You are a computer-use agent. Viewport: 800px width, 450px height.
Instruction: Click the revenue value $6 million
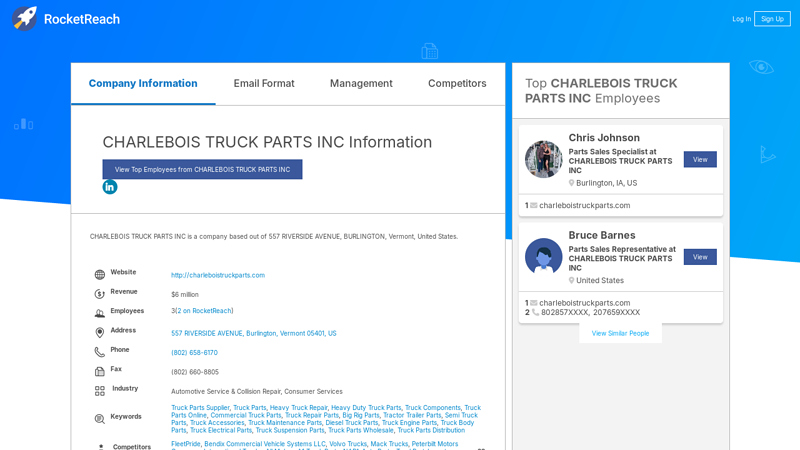[x=185, y=294]
